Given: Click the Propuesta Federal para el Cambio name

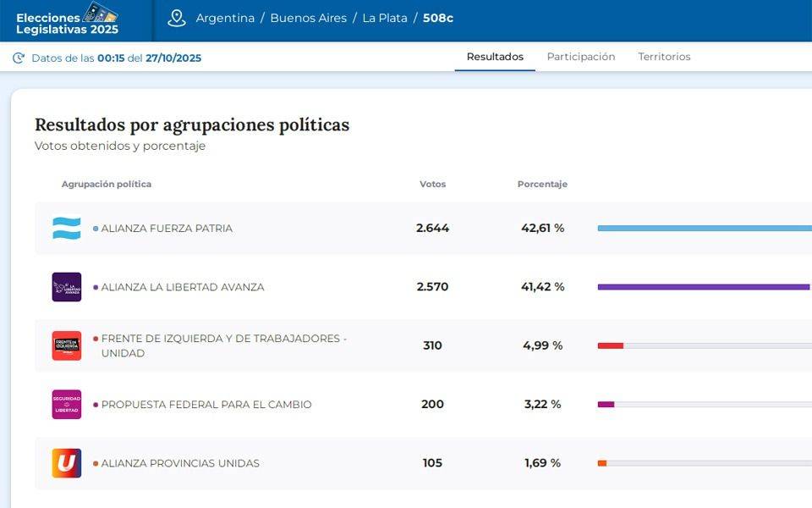Looking at the screenshot, I should [206, 405].
